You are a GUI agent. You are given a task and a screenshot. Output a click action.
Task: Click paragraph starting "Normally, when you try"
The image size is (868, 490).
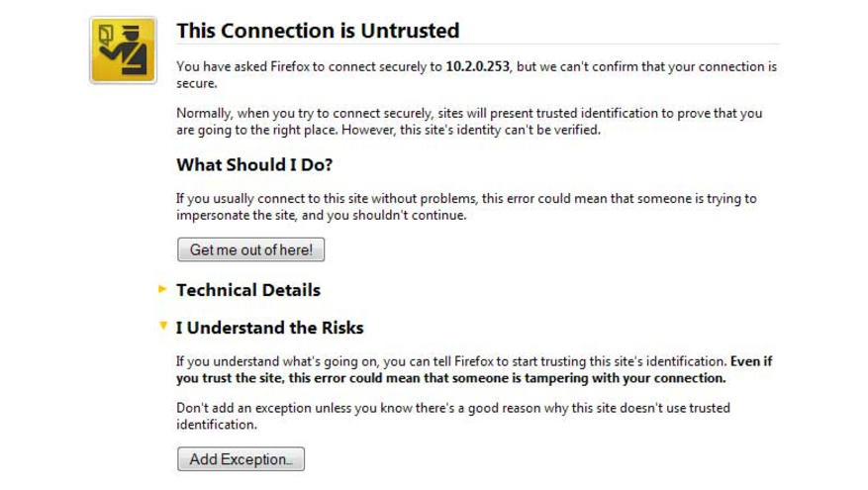pos(469,121)
